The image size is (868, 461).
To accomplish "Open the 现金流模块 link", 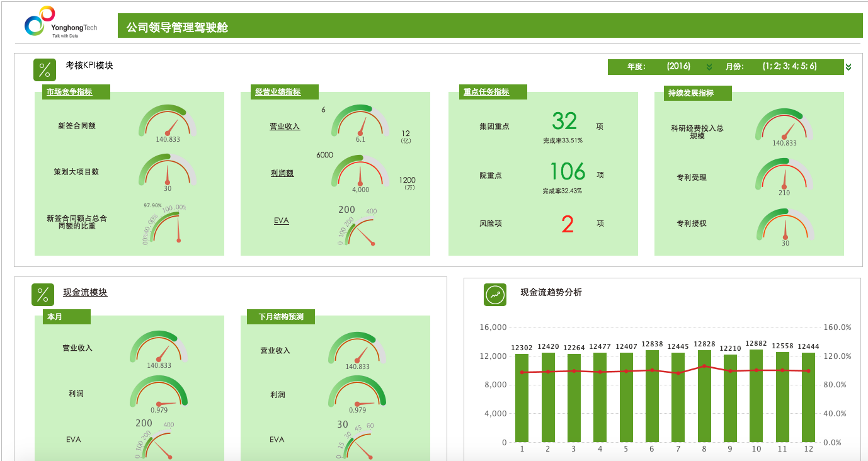I will pos(85,293).
